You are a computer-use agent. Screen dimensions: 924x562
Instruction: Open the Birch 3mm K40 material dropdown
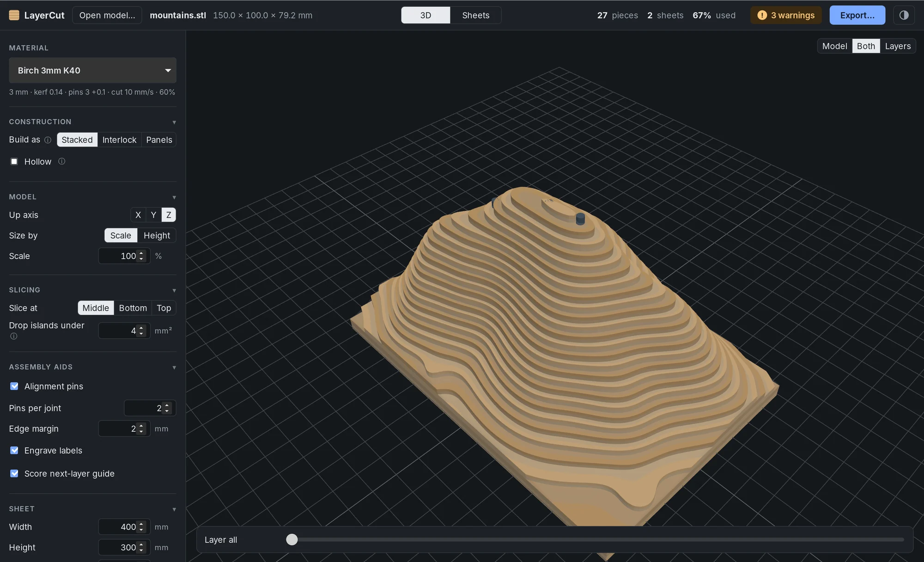tap(92, 70)
